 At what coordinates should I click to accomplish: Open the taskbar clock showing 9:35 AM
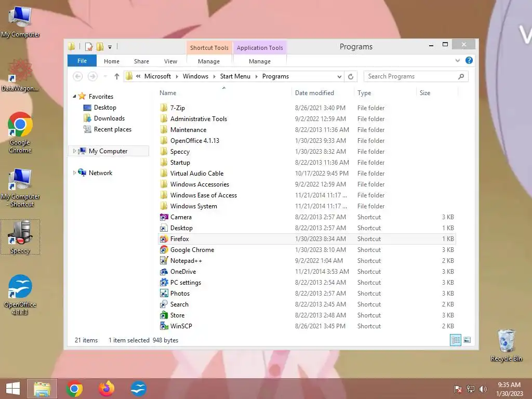pos(509,389)
